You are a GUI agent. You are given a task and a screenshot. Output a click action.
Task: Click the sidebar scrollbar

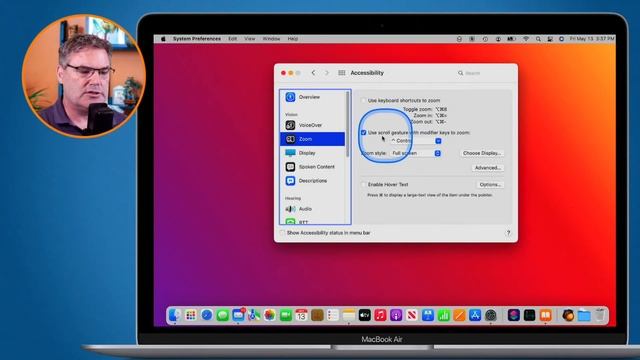(348, 124)
